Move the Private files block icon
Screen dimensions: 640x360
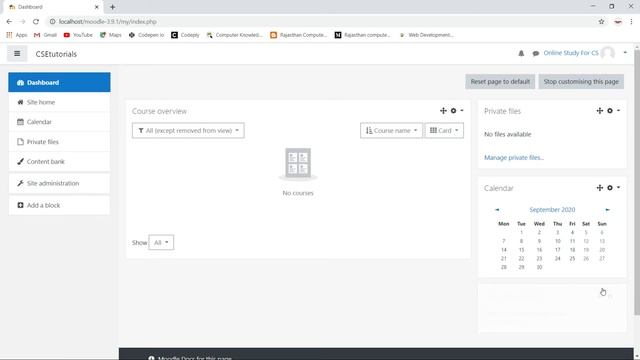tap(600, 111)
